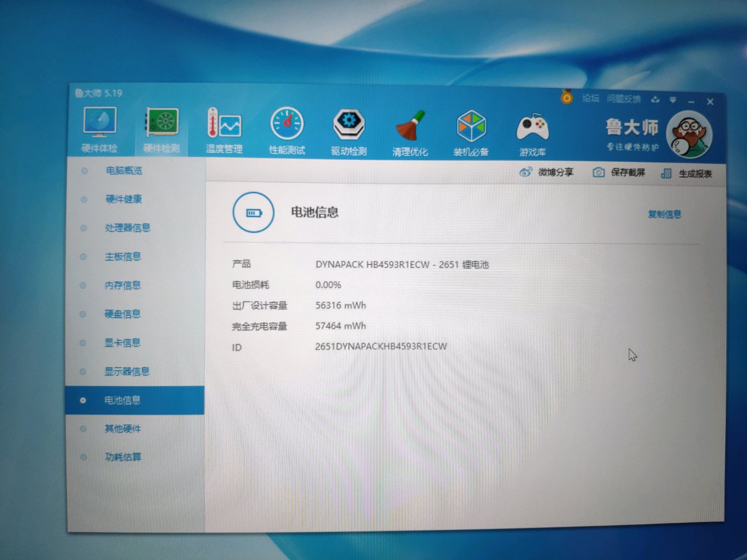This screenshot has width=747, height=560.
Task: Click the 鲁大师 5.19 window title
Action: (99, 93)
